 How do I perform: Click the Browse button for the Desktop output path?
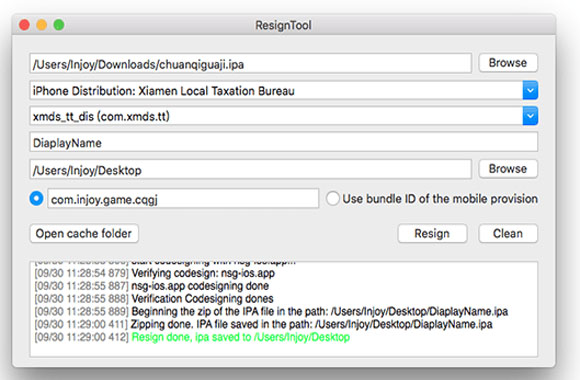coord(508,169)
